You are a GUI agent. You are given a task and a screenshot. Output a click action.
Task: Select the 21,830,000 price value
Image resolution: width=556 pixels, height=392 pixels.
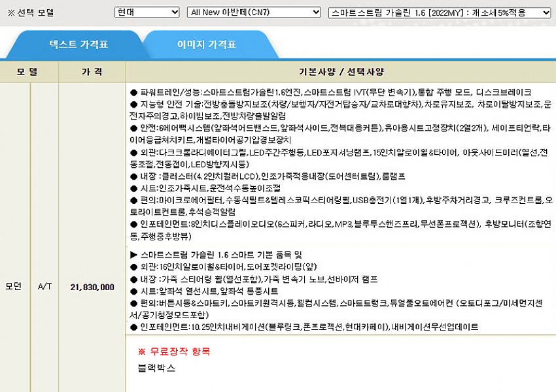point(92,287)
